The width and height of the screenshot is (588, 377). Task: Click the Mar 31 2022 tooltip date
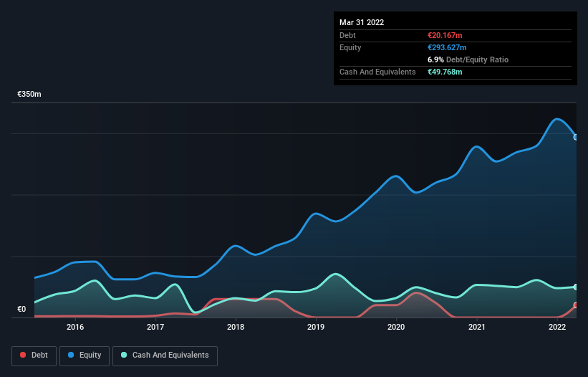[362, 22]
